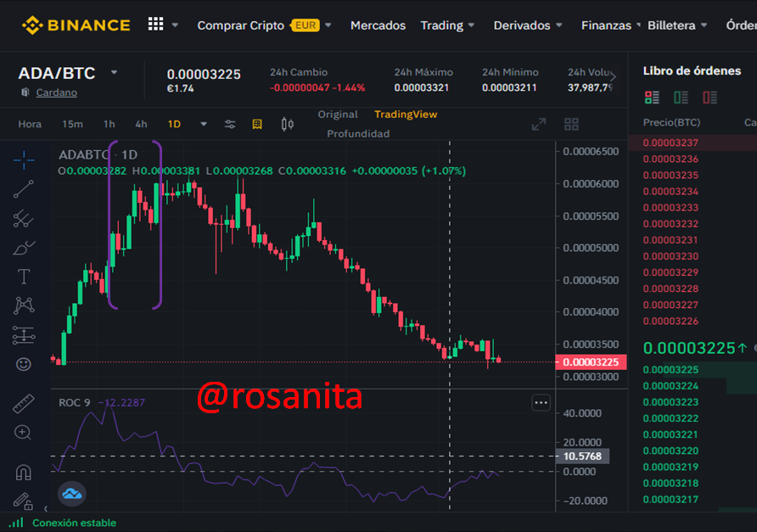Screen dimensions: 757x532
Task: Select the brush drawing tool
Action: coord(24,248)
